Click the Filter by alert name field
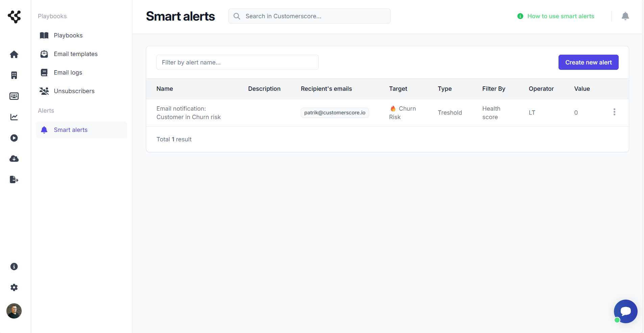Screen dimensions: 644x333 click(237, 62)
